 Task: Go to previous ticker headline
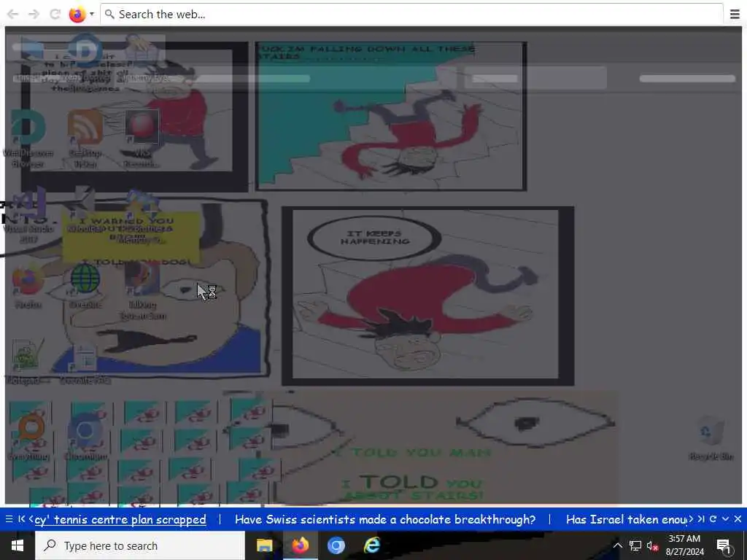[x=31, y=519]
